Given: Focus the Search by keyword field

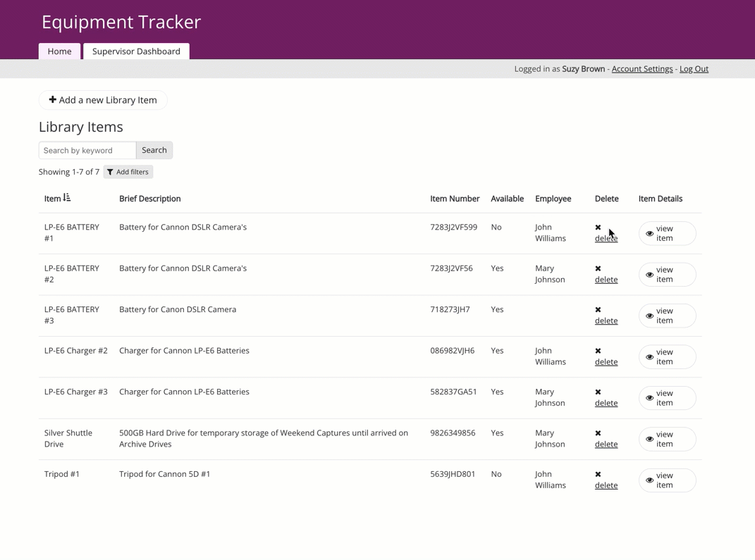Looking at the screenshot, I should (x=87, y=150).
